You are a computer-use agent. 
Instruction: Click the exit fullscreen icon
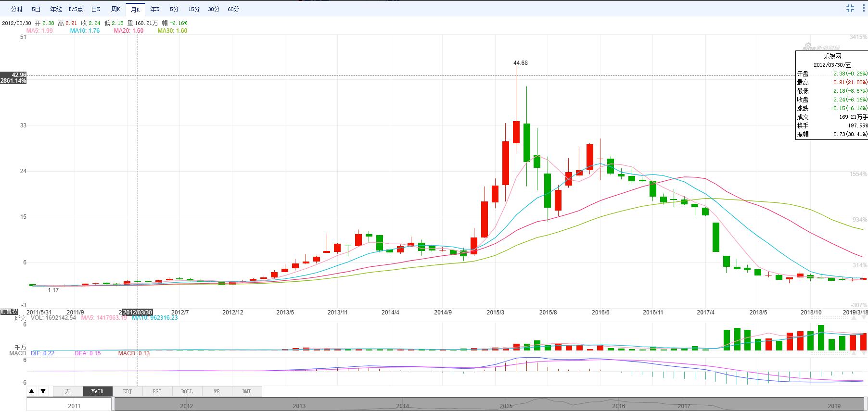point(850,8)
